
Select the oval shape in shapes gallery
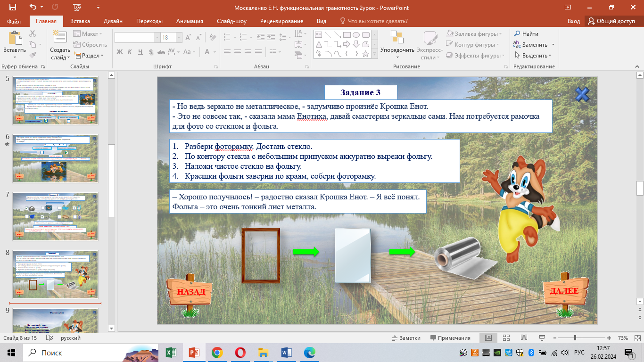356,34
